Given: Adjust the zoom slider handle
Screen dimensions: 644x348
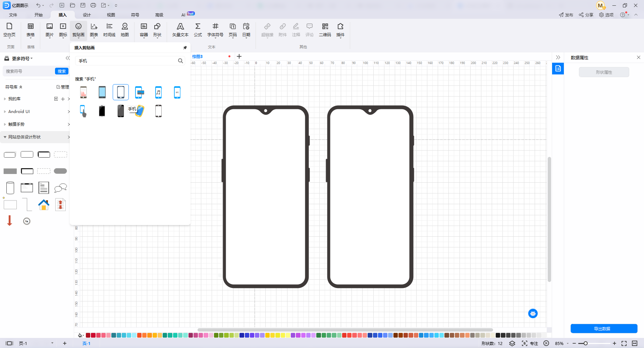Looking at the screenshot, I should click(585, 343).
